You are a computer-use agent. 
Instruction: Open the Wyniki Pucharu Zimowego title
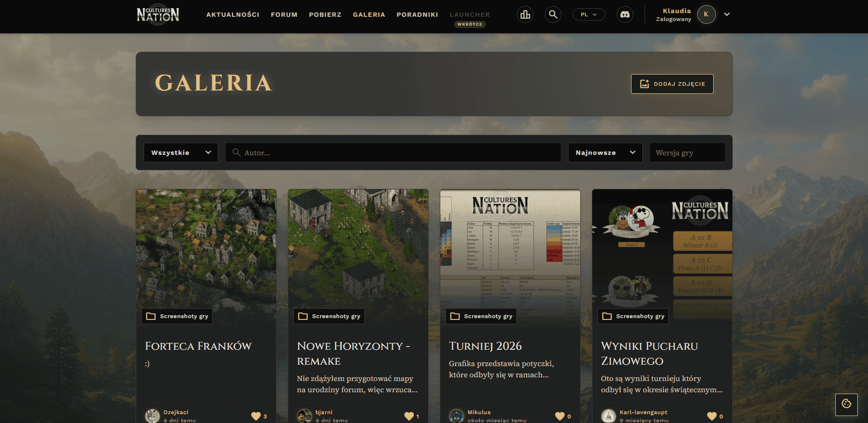[649, 354]
